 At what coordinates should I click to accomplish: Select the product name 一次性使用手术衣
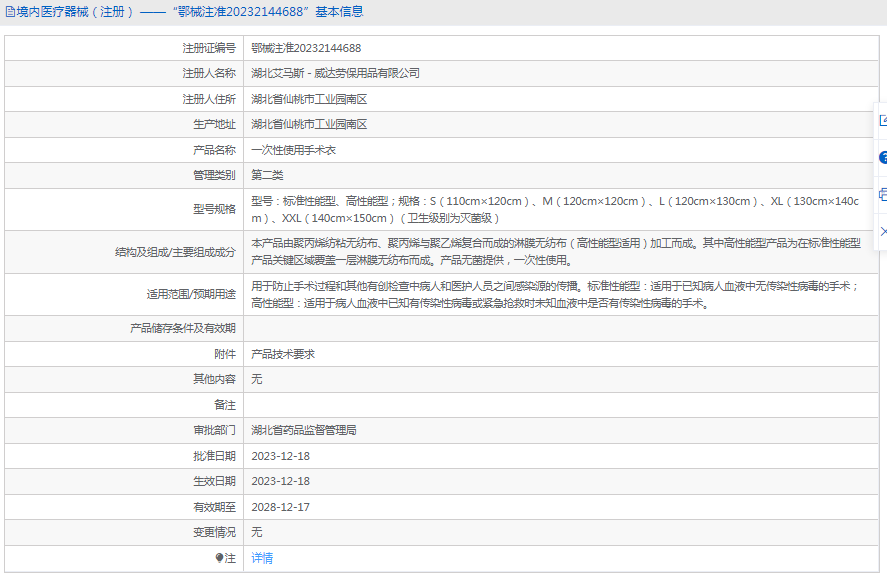[x=294, y=150]
